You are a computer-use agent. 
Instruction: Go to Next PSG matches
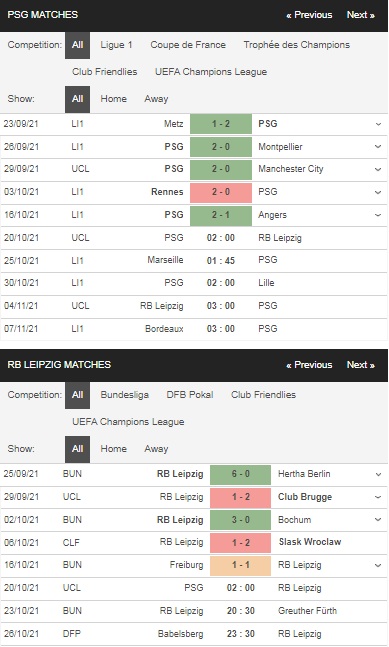click(361, 15)
